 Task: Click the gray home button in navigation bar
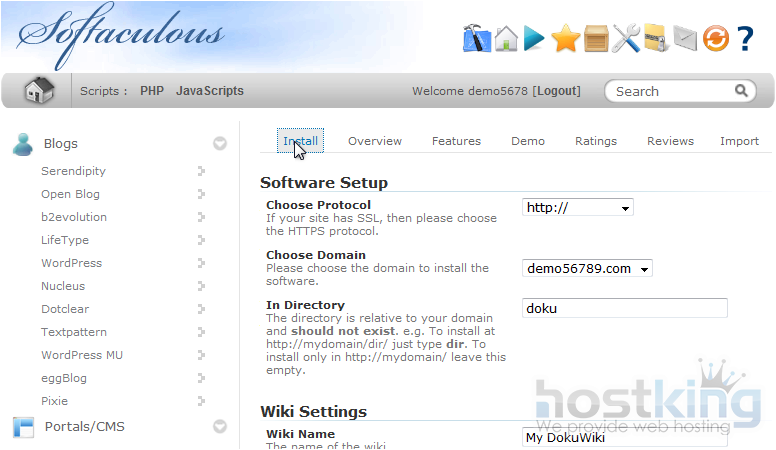point(39,91)
